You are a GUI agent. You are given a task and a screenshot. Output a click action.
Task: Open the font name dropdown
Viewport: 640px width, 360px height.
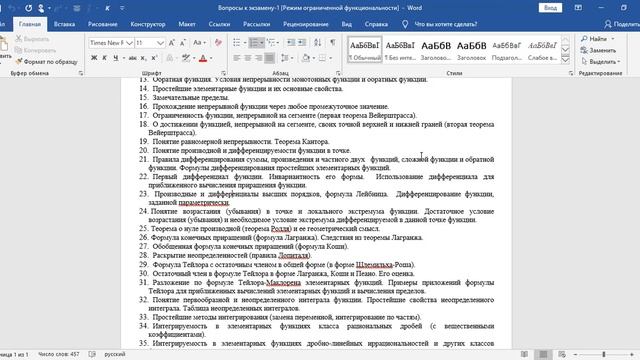pyautogui.click(x=129, y=43)
